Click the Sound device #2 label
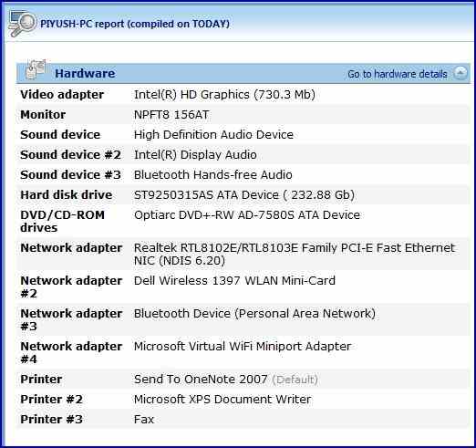 click(x=70, y=155)
